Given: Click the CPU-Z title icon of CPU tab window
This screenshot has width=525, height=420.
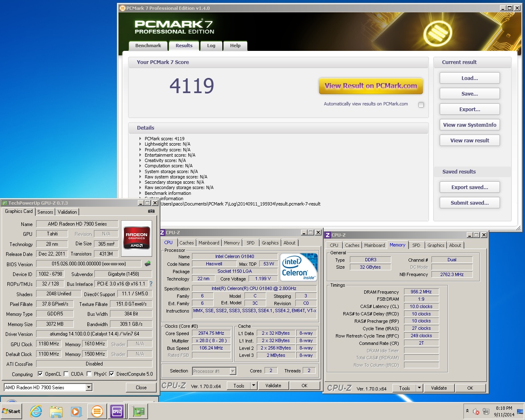Looking at the screenshot, I should tap(162, 233).
